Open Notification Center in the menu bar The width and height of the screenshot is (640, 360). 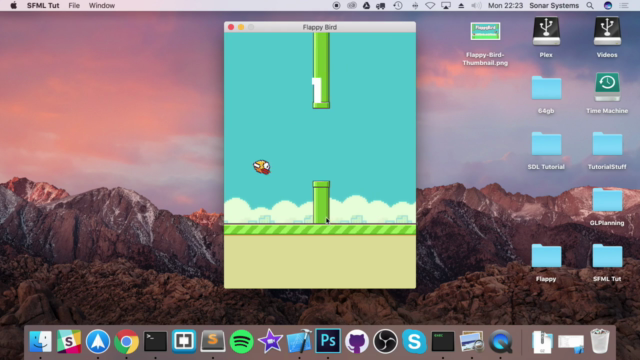point(624,5)
